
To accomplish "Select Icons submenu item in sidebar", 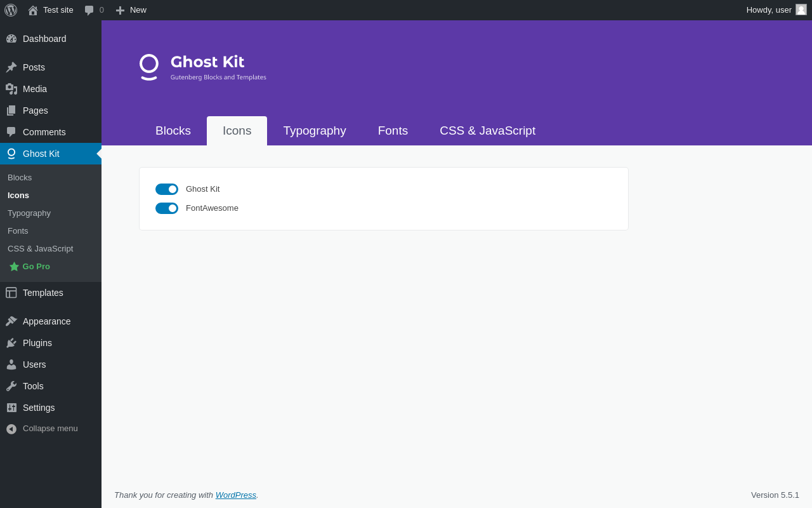I will click(x=18, y=196).
